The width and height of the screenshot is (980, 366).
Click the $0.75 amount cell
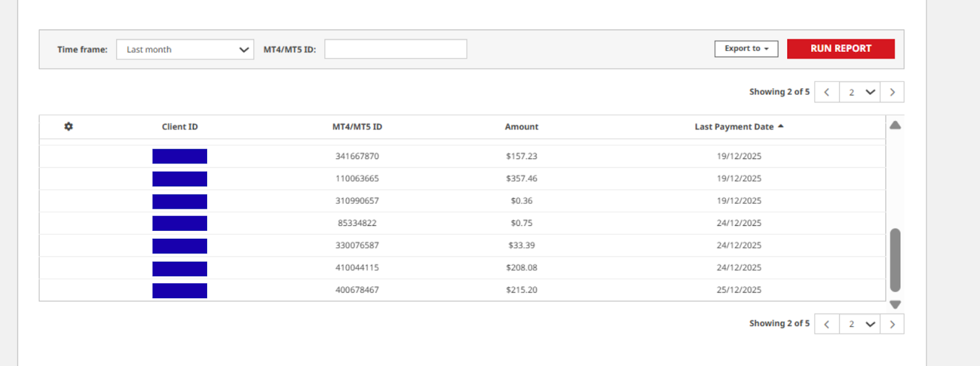521,223
